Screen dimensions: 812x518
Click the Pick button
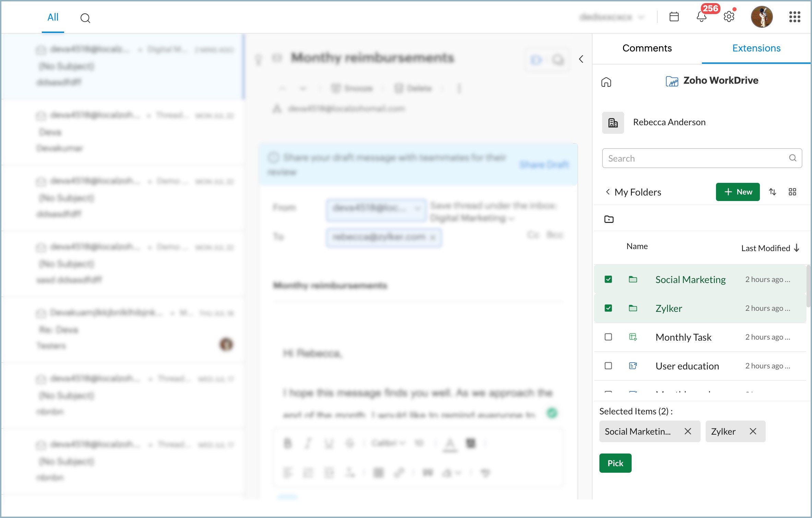615,463
